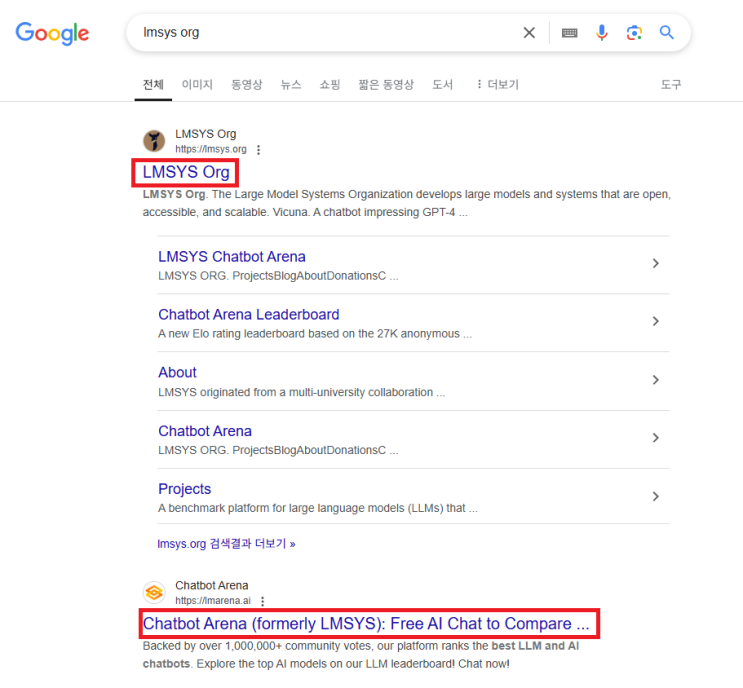
Task: Open the three-dot menu next to https://lmarena.ai
Action: coord(263,601)
